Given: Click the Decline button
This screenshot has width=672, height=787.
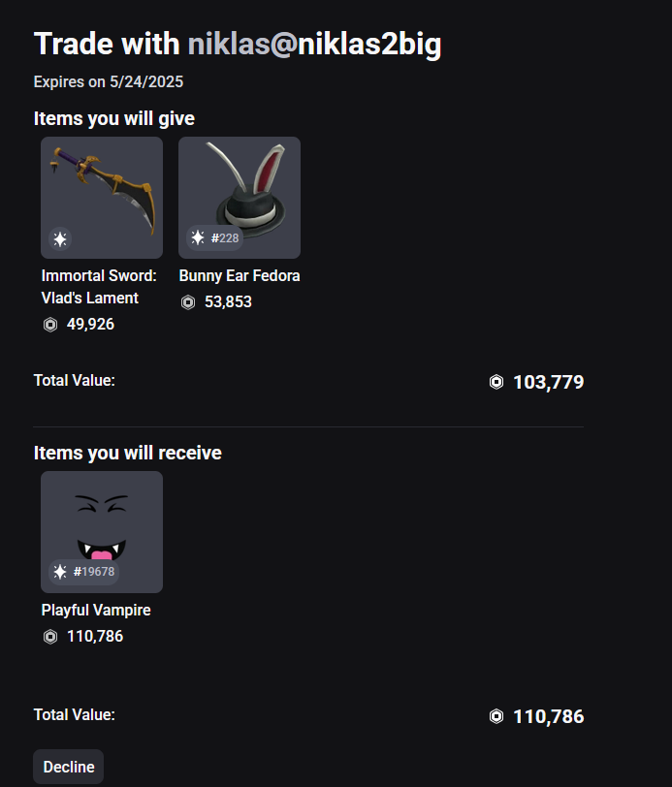Looking at the screenshot, I should tap(68, 766).
